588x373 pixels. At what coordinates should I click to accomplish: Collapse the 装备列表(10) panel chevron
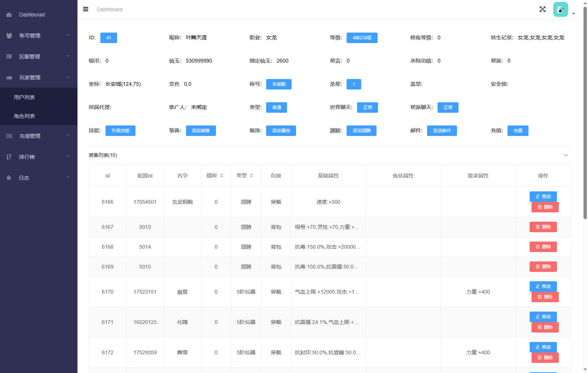566,155
